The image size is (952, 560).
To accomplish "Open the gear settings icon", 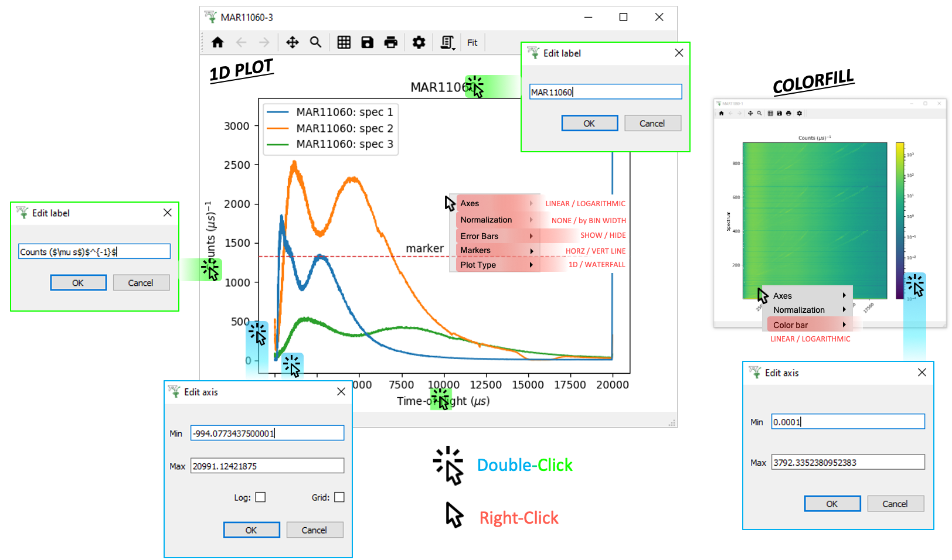I will [x=419, y=42].
